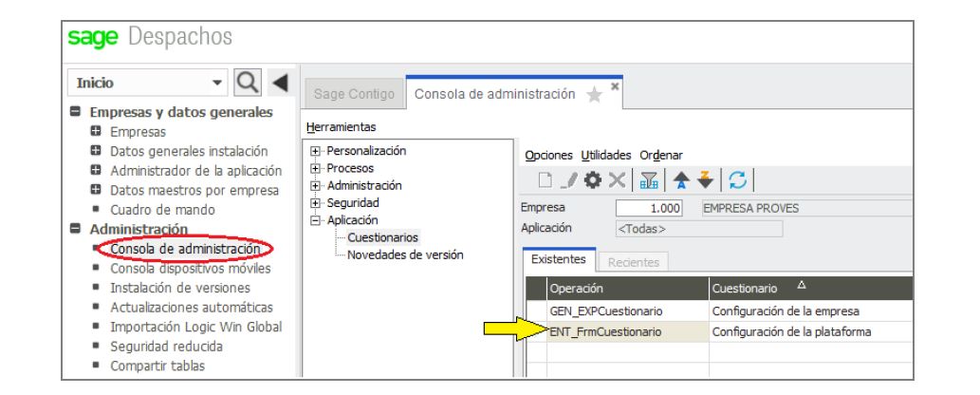980x395 pixels.
Task: Collapse the sidebar with the black arrow
Action: tap(279, 83)
